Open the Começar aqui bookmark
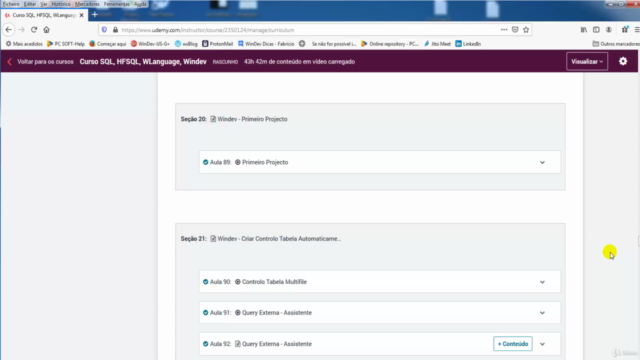The image size is (640, 360). click(x=108, y=44)
